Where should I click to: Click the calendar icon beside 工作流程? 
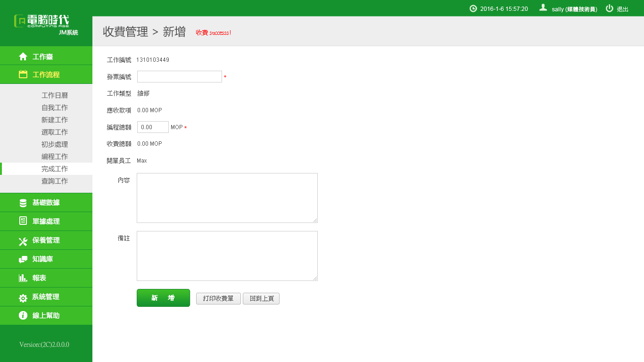(23, 74)
